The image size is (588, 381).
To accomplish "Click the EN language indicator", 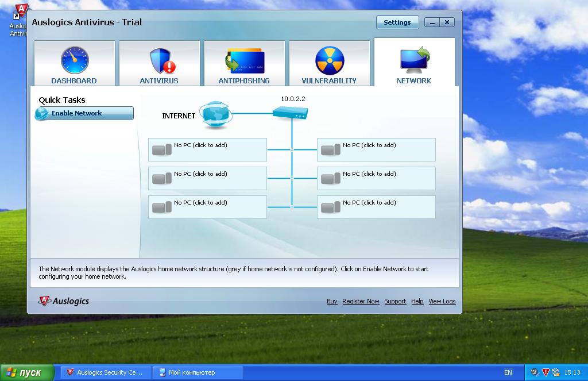I will coord(508,372).
